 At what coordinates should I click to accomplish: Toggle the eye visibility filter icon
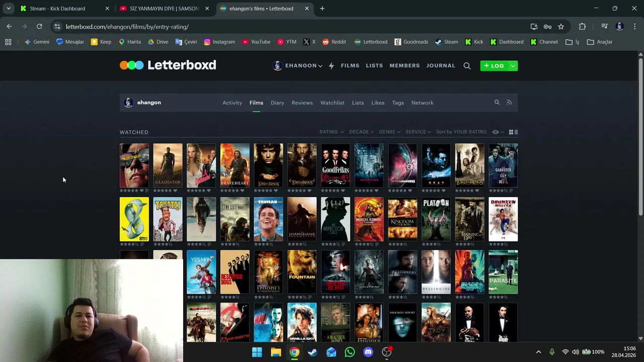pyautogui.click(x=496, y=132)
